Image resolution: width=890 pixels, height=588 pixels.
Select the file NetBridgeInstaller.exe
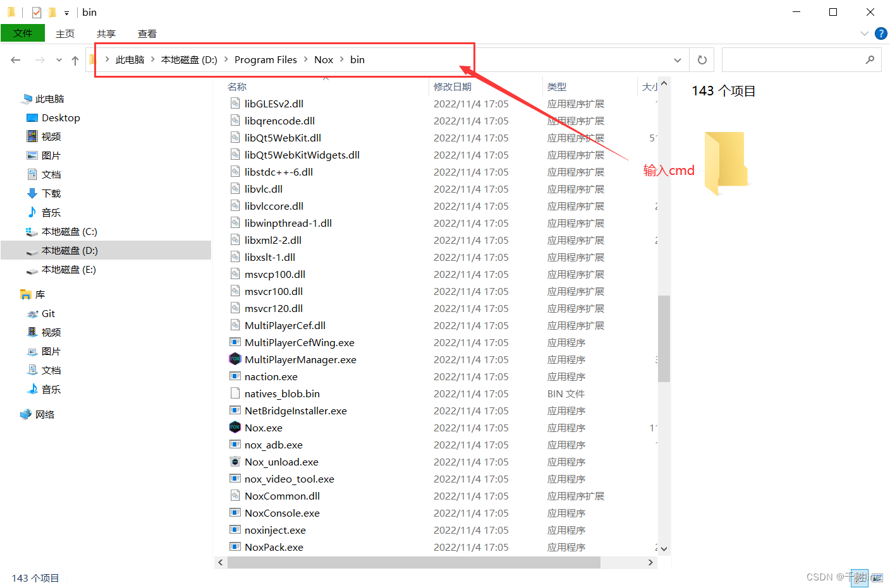point(296,411)
